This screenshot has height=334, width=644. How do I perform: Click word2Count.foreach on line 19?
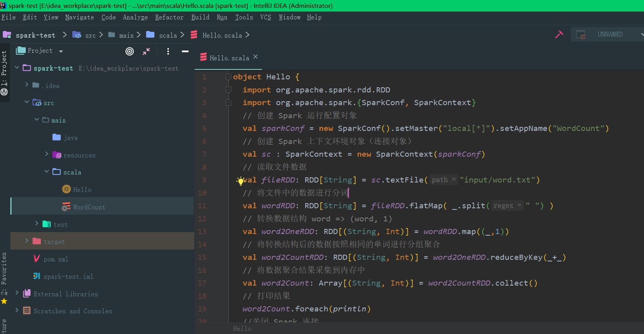tap(285, 309)
